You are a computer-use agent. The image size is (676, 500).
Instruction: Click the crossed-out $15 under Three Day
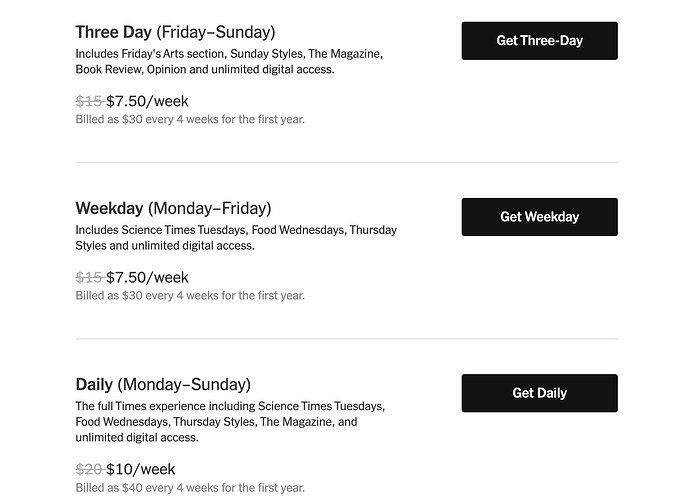89,101
